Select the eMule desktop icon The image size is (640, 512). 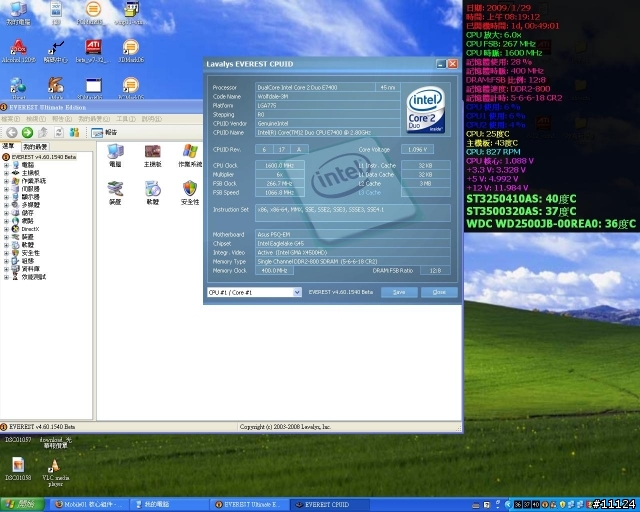56,88
